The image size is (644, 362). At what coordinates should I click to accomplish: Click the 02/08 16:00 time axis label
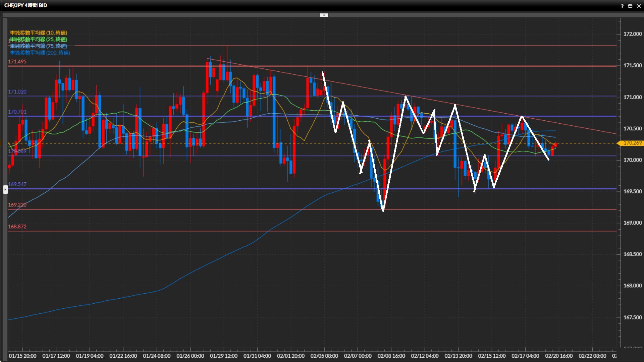coord(391,356)
